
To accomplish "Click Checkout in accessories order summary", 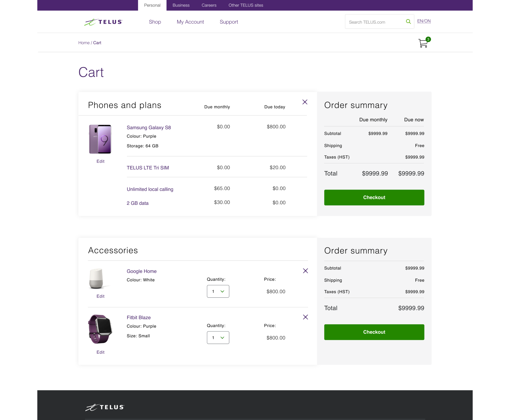I will [374, 332].
